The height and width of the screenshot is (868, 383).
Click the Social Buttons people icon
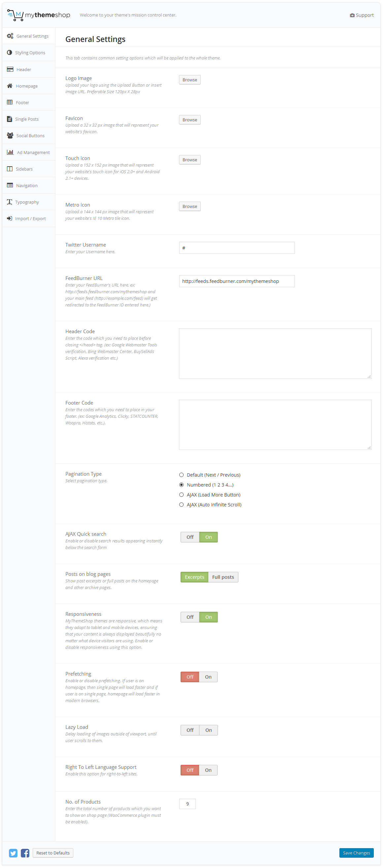10,136
